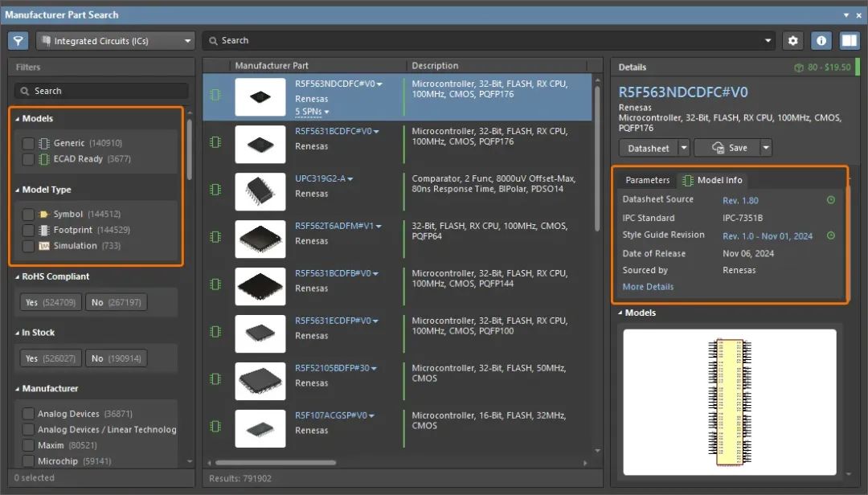Viewport: 868px width, 495px height.
Task: Click the blue info icon button
Action: click(821, 40)
